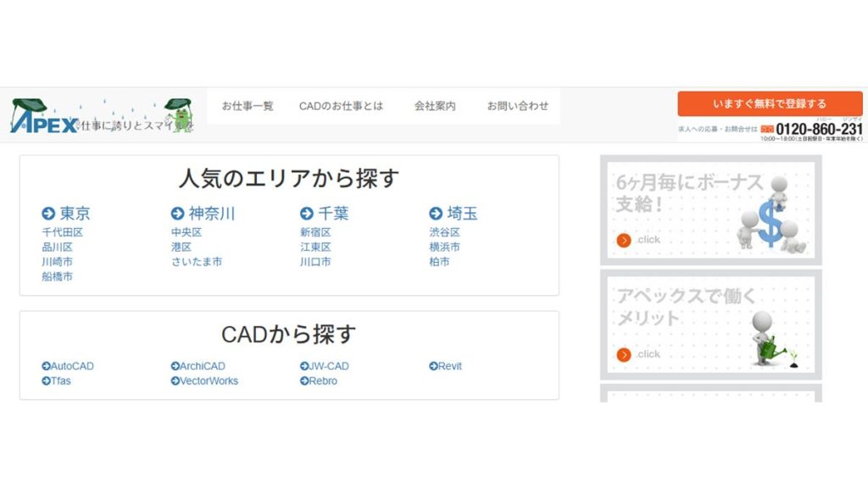Click arrow icon beside Tfas
The height and width of the screenshot is (489, 868).
click(46, 381)
